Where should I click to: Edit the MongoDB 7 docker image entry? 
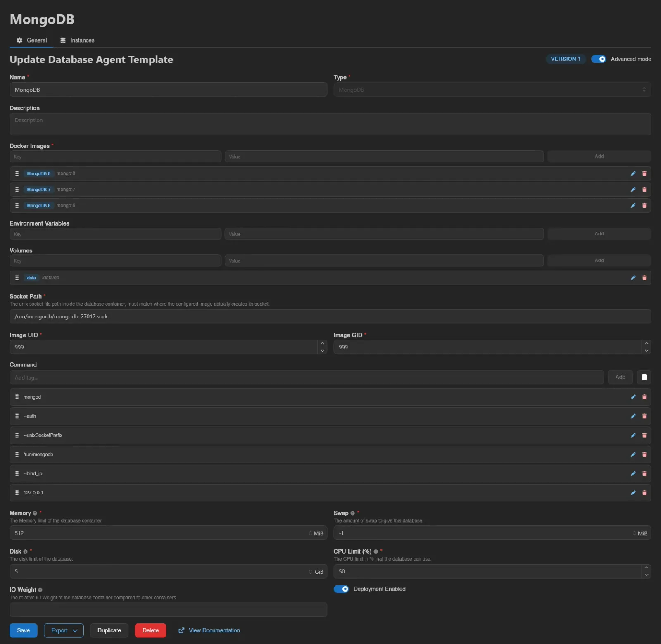(633, 190)
